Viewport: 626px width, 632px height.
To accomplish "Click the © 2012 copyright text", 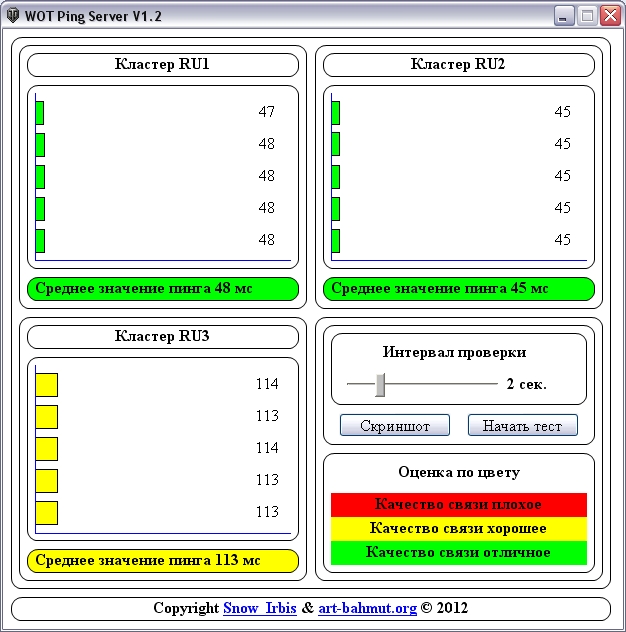I will 444,608.
